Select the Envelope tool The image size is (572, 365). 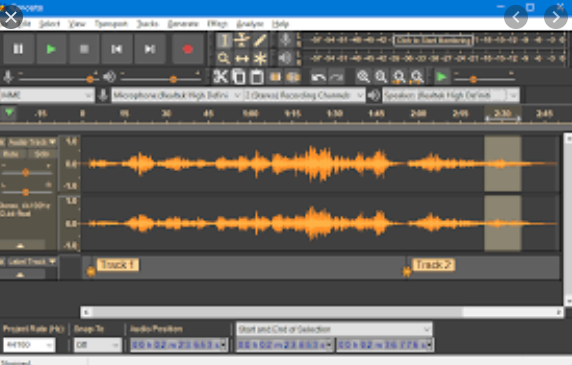tap(241, 40)
